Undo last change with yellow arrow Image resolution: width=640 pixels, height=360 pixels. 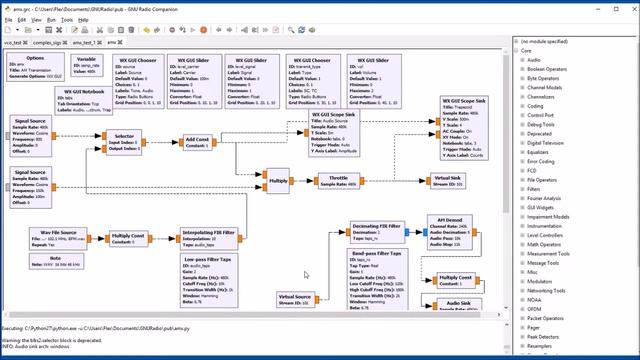[147, 30]
